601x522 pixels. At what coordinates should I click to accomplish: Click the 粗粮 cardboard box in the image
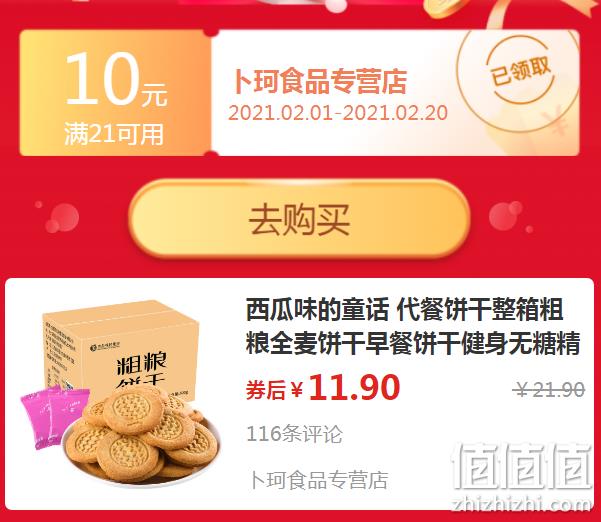tap(122, 349)
